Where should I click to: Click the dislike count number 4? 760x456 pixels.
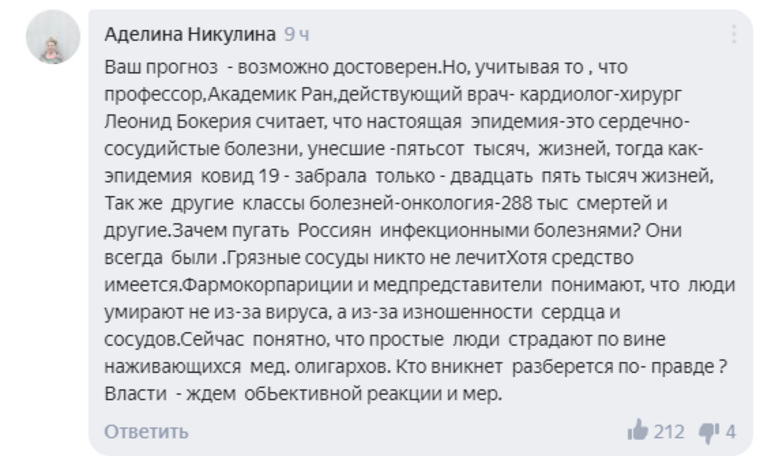click(x=731, y=431)
